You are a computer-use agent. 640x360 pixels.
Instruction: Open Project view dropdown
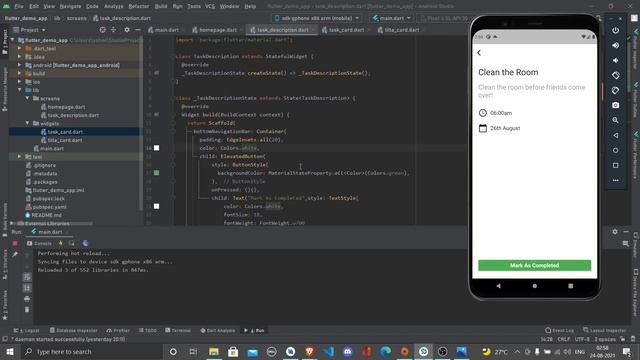[29, 30]
